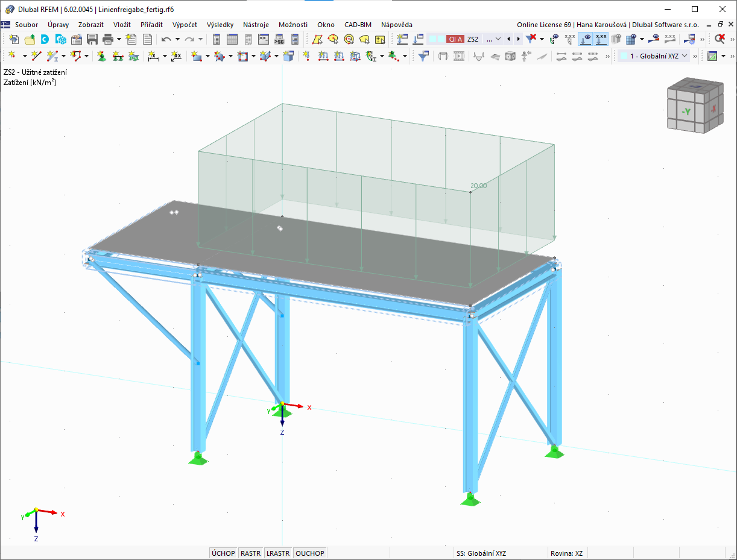
Task: Click the select by lasso icon
Action: tap(364, 39)
